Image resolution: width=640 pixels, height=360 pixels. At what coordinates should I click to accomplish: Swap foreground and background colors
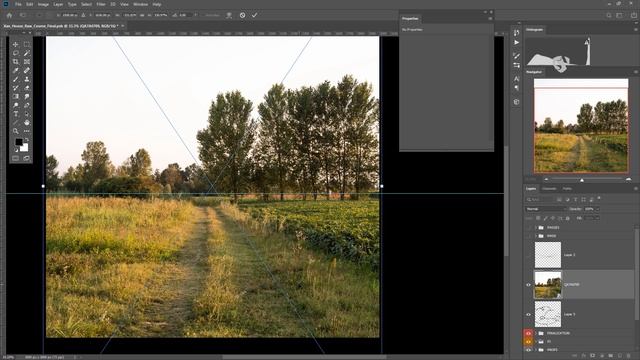pyautogui.click(x=27, y=140)
